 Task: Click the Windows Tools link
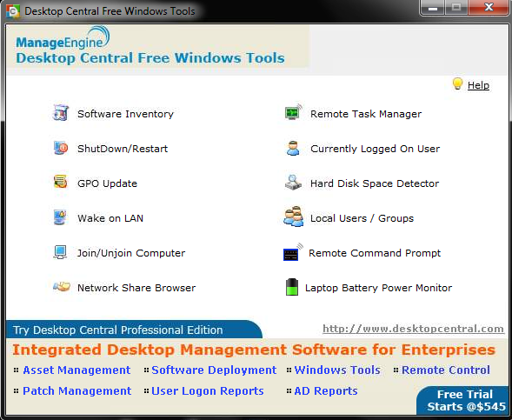point(337,370)
